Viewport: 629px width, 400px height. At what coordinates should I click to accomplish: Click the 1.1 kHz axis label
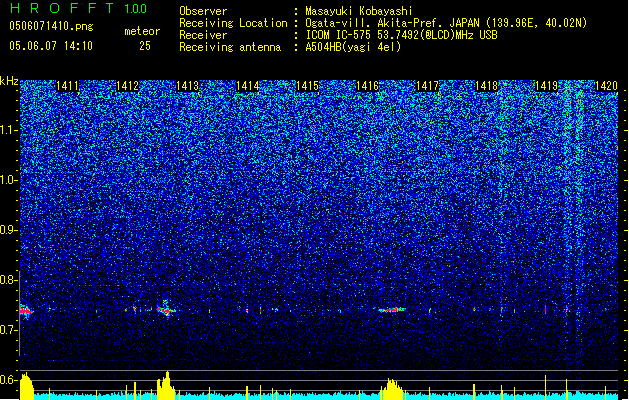click(9, 130)
